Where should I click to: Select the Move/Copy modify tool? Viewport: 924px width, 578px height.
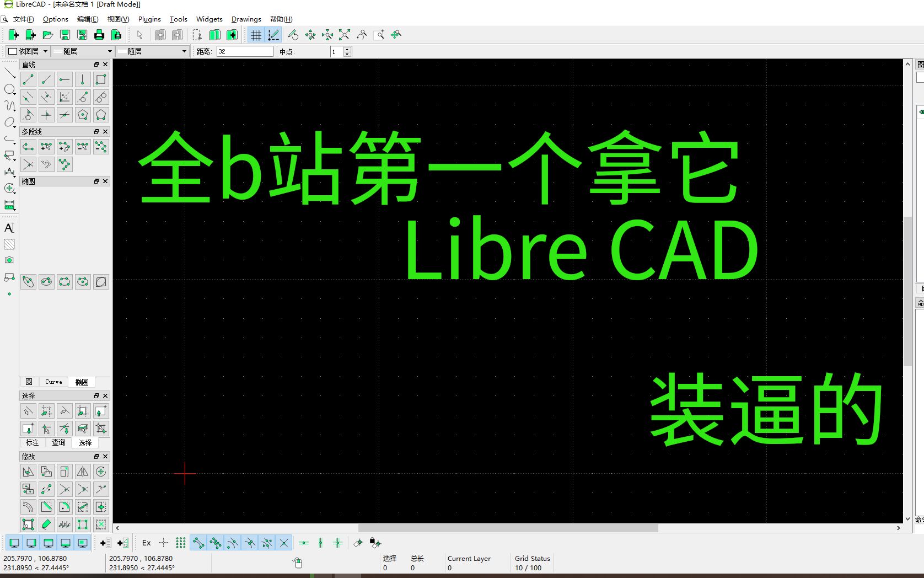pyautogui.click(x=28, y=472)
